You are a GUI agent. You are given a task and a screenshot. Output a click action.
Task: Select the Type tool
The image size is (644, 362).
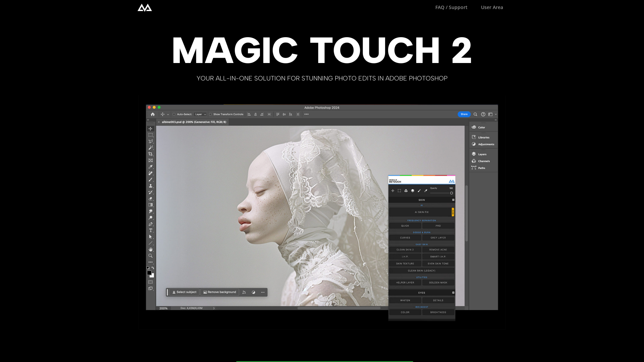coord(151,230)
